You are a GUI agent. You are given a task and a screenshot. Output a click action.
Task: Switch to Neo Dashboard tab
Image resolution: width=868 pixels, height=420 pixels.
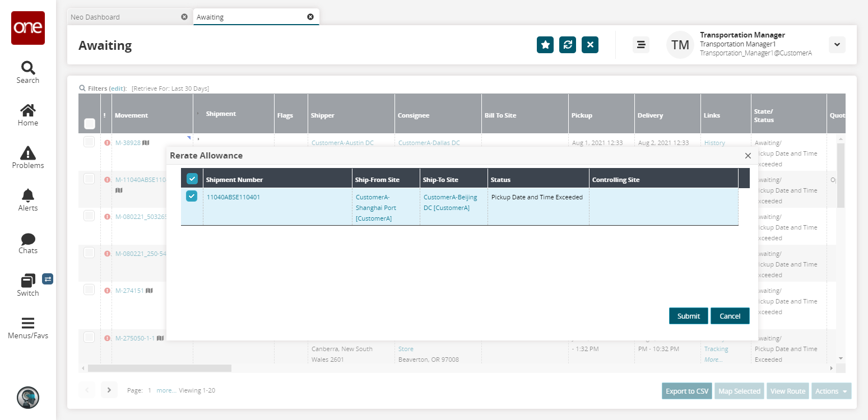[x=95, y=17]
